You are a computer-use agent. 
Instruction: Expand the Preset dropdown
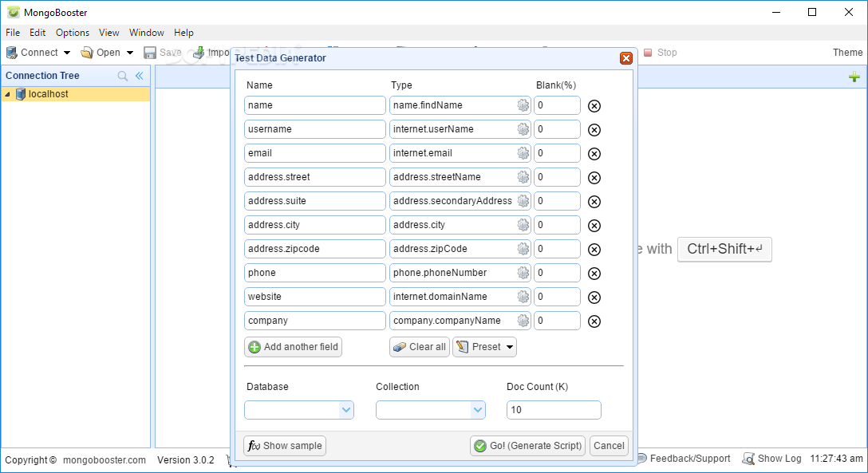click(x=510, y=347)
